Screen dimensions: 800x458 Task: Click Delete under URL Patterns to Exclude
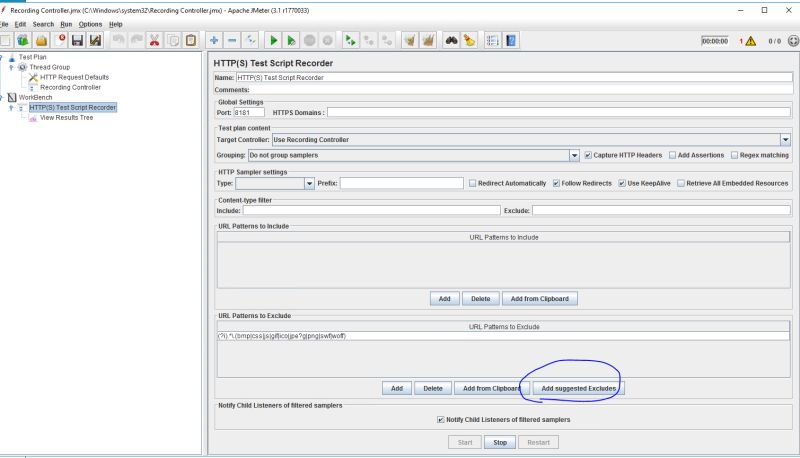click(x=433, y=389)
